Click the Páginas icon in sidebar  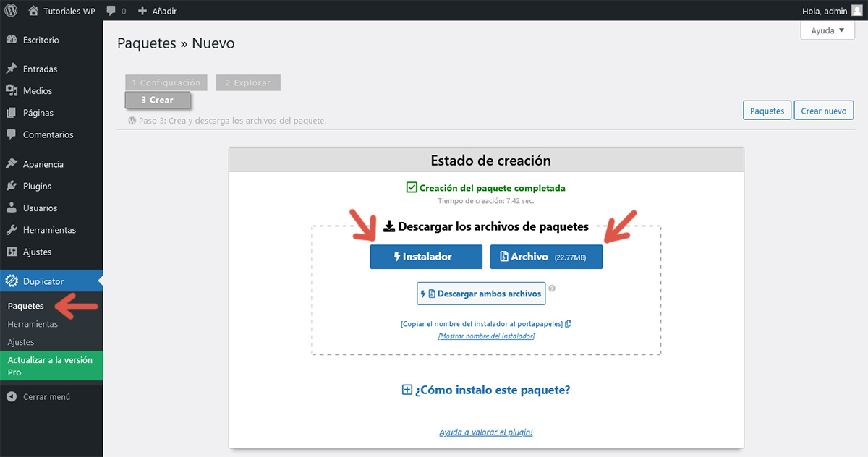[12, 113]
